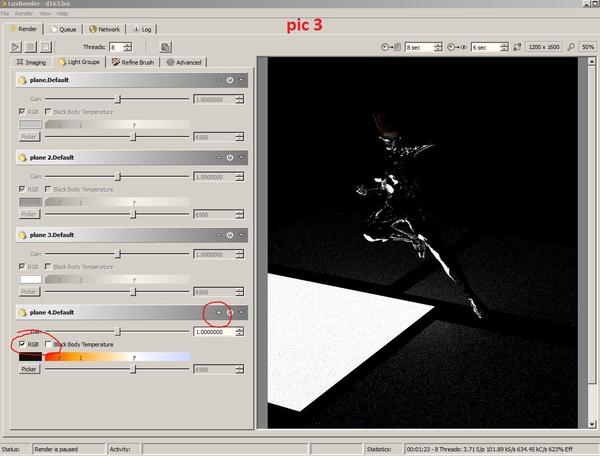Screen dimensions: 600x456
Task: Toggle power button of plane 2.Default light group
Action: click(x=230, y=157)
